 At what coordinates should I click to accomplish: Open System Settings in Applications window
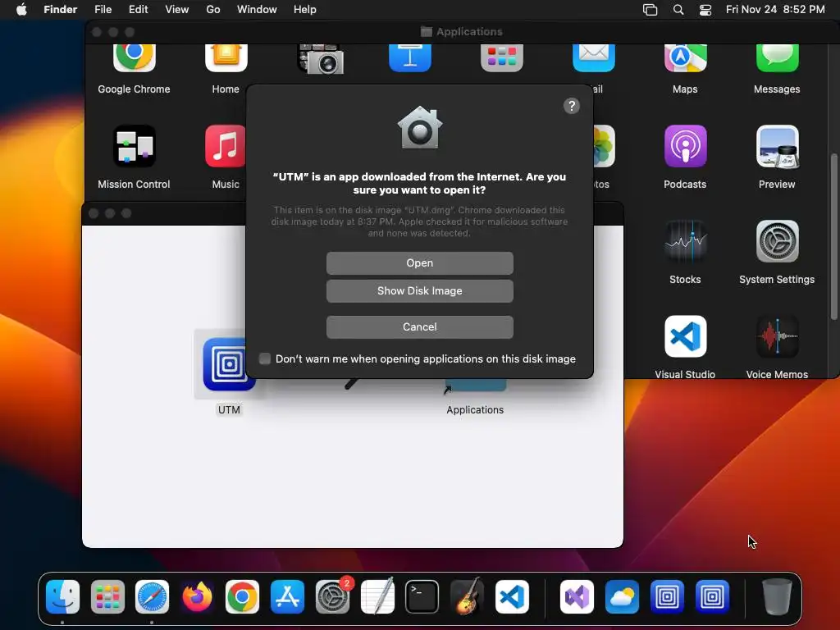777,241
